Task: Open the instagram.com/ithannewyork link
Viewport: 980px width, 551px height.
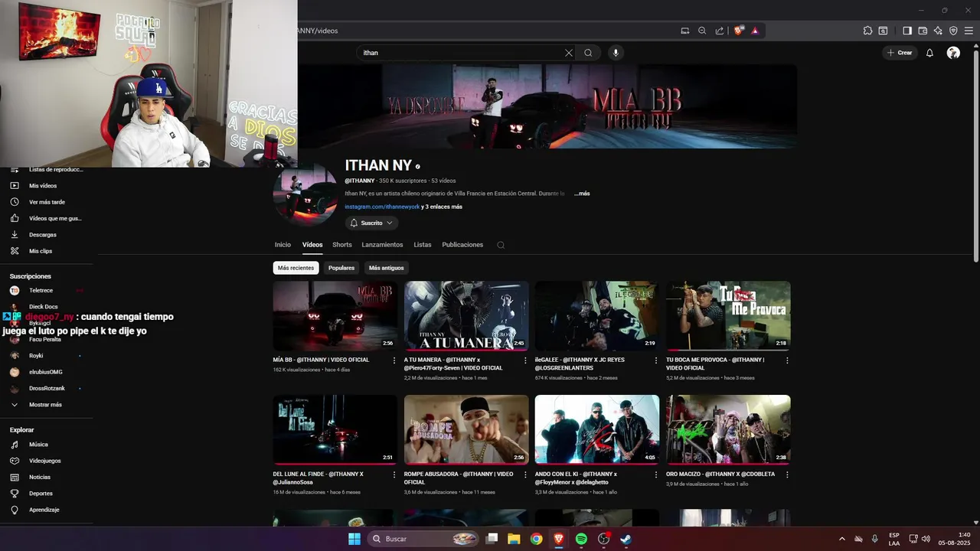Action: pos(382,207)
